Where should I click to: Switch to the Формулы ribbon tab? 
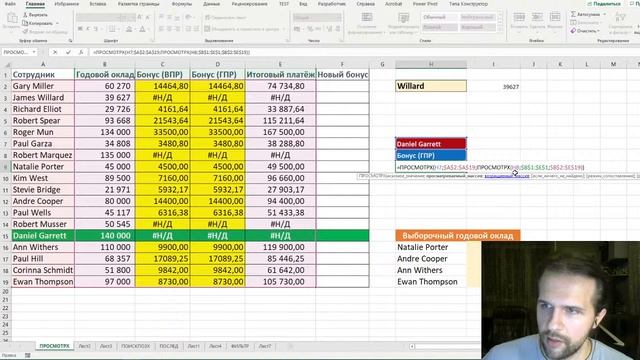pos(182,4)
